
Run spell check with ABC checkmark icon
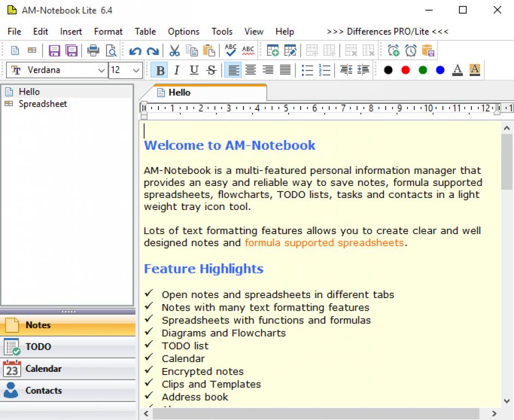click(x=231, y=50)
